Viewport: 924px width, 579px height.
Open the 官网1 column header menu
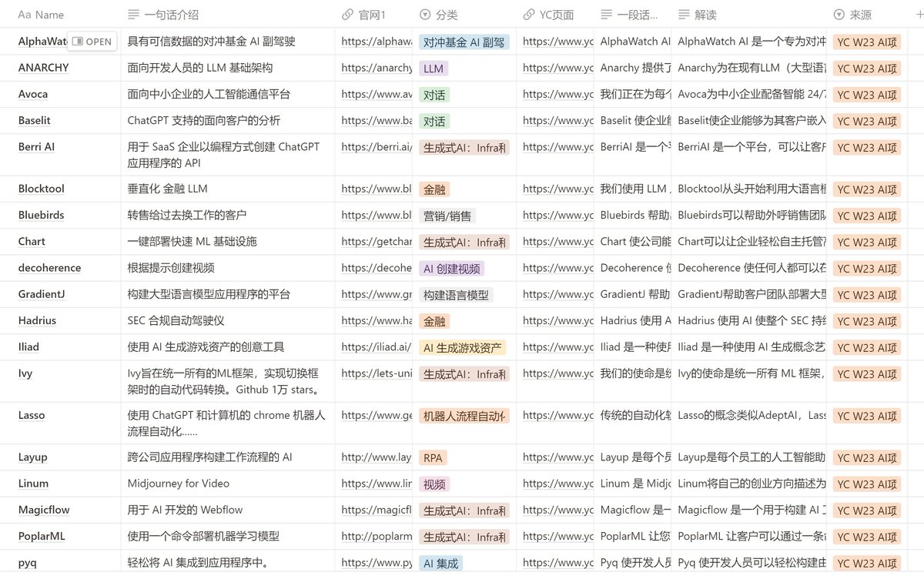[x=364, y=15]
